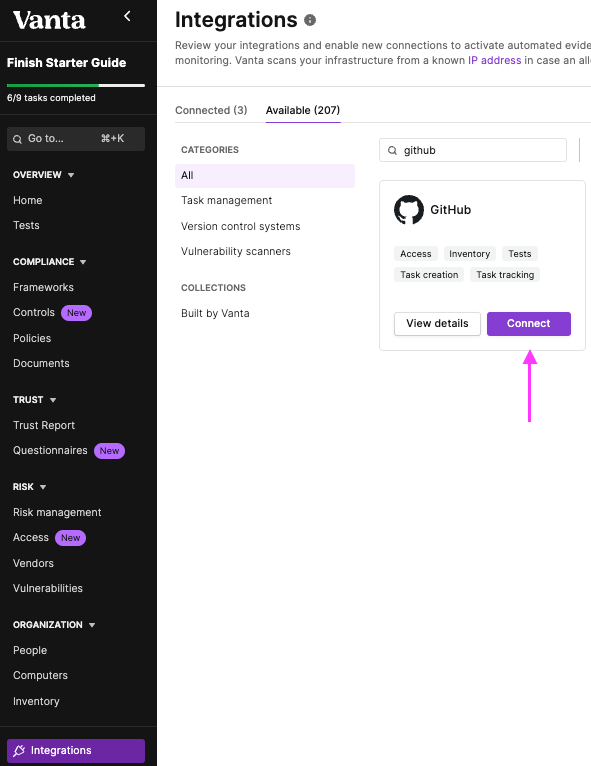Open People page

30,650
